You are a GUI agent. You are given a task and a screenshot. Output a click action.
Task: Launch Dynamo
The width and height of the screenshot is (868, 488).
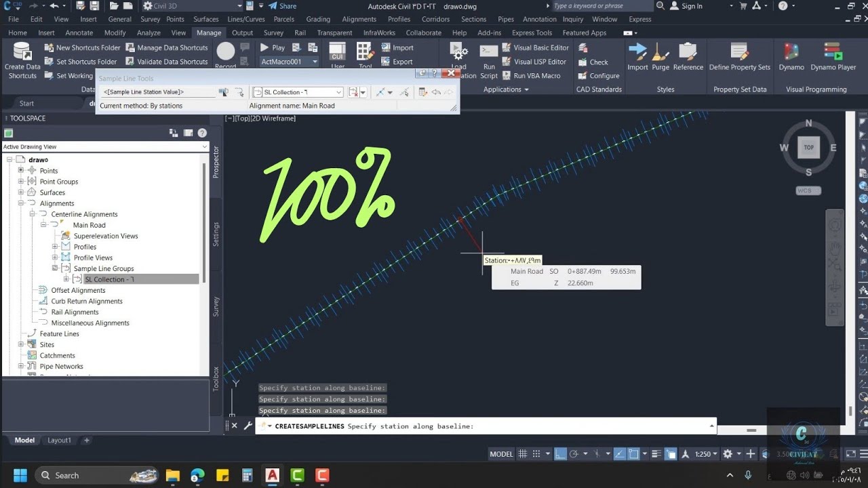(791, 57)
